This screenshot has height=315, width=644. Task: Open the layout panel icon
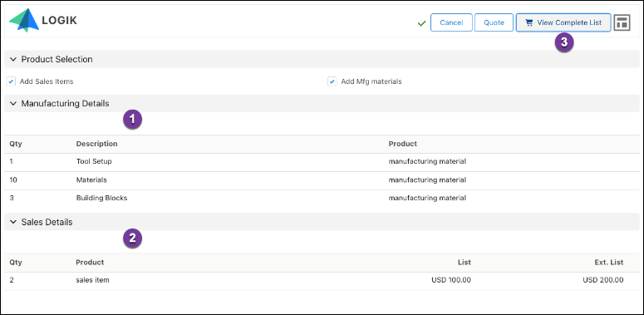click(x=622, y=22)
